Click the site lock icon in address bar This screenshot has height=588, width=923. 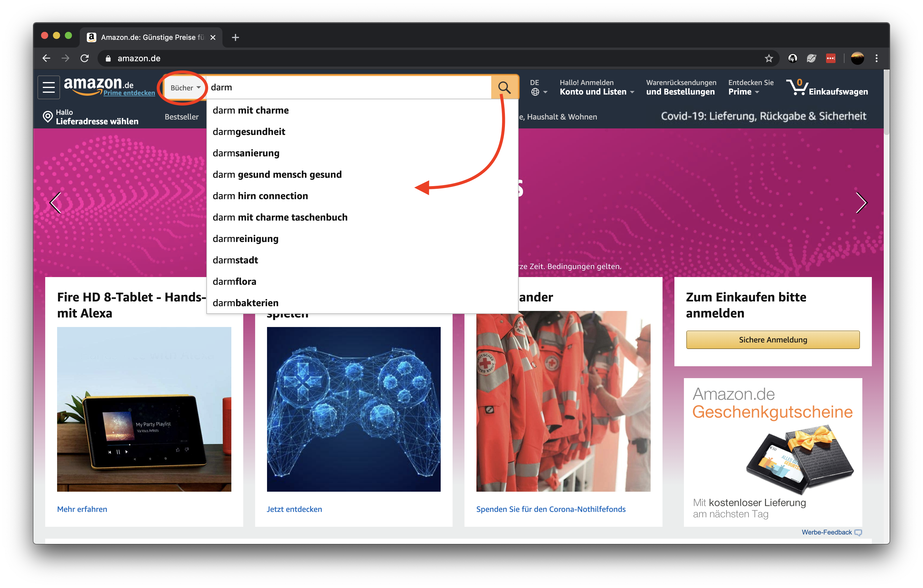tap(108, 58)
